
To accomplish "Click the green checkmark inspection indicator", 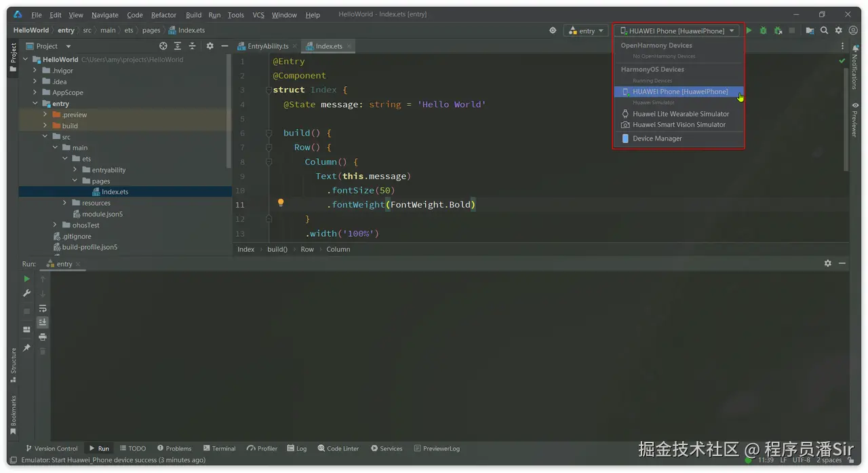I will [842, 61].
